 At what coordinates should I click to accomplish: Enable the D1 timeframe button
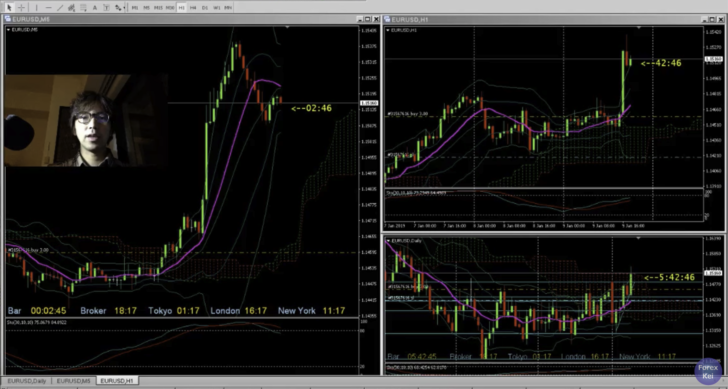(205, 7)
